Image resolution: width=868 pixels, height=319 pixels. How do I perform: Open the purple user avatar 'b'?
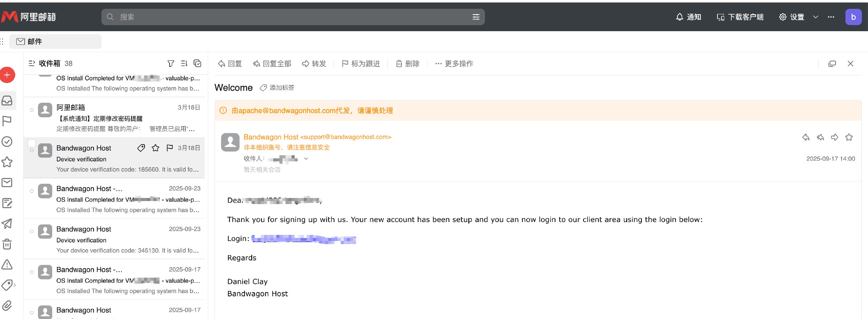tap(853, 17)
